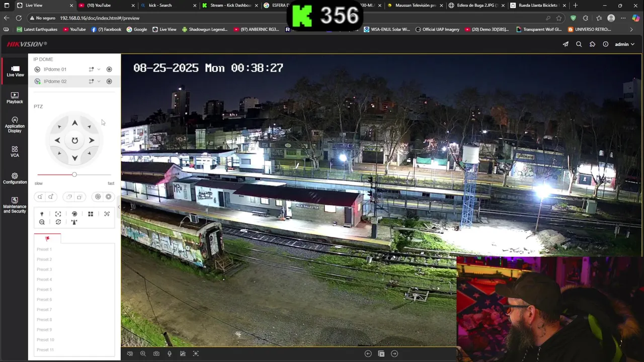Enter full screen view

coord(196,353)
